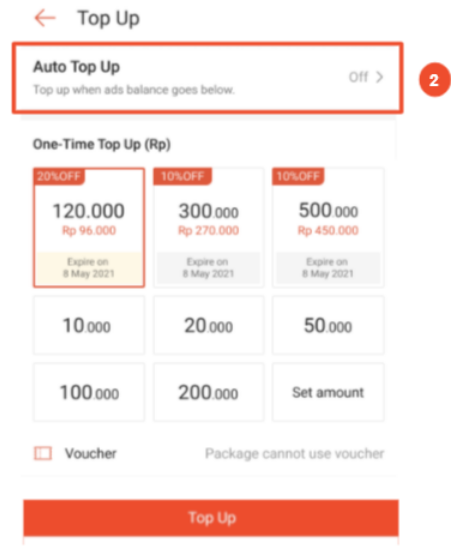Click the voucher ticket icon
Image resolution: width=462 pixels, height=557 pixels.
43,453
